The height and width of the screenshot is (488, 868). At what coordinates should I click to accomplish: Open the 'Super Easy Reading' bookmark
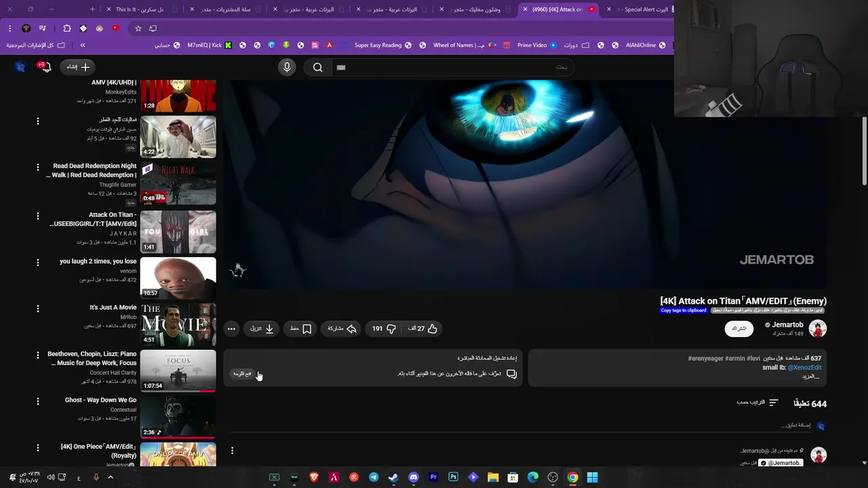pos(382,45)
